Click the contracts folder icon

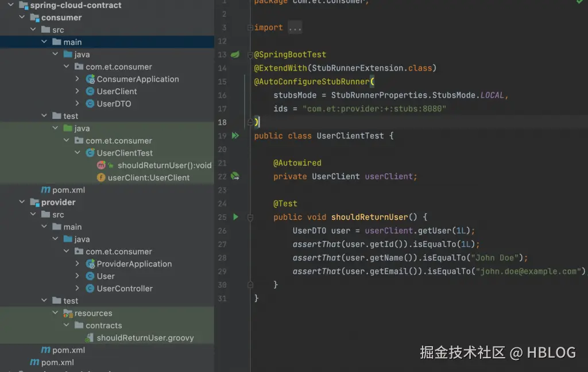point(79,325)
